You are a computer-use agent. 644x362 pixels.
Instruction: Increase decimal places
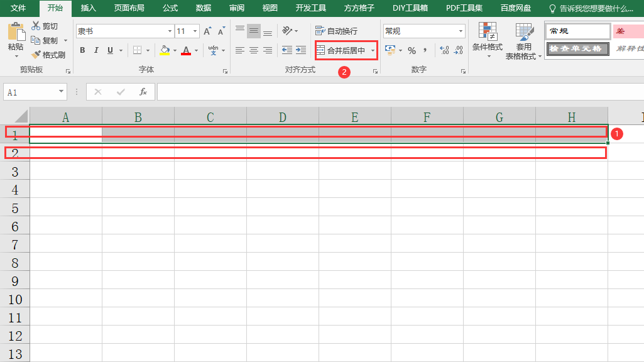tap(444, 50)
